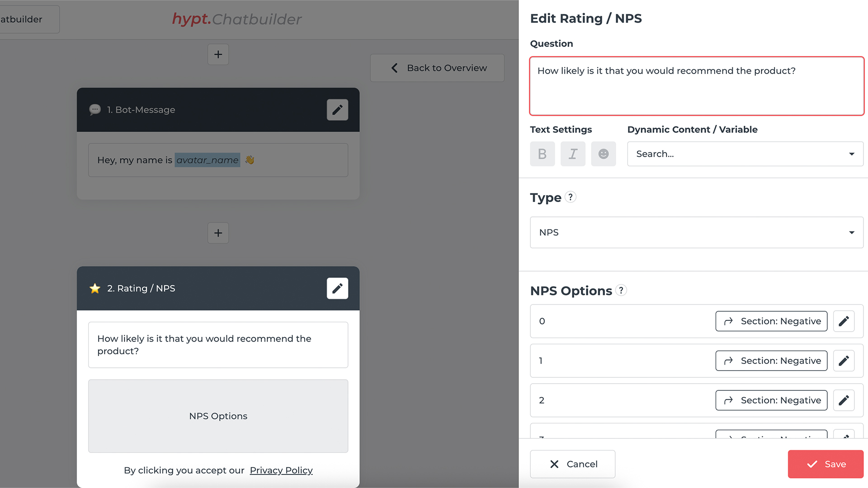Viewport: 868px width, 488px height.
Task: Open the Dynamic Content Search dropdown
Action: [745, 154]
